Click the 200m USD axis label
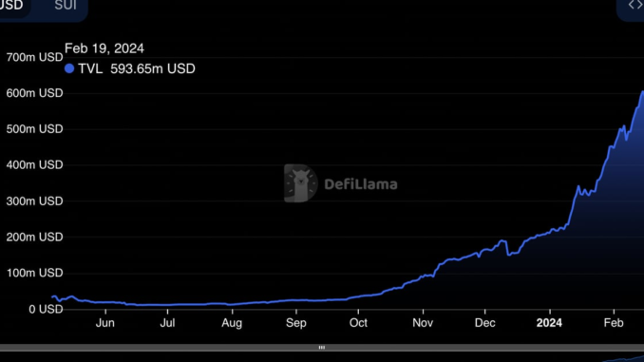This screenshot has height=362, width=644. click(x=34, y=238)
